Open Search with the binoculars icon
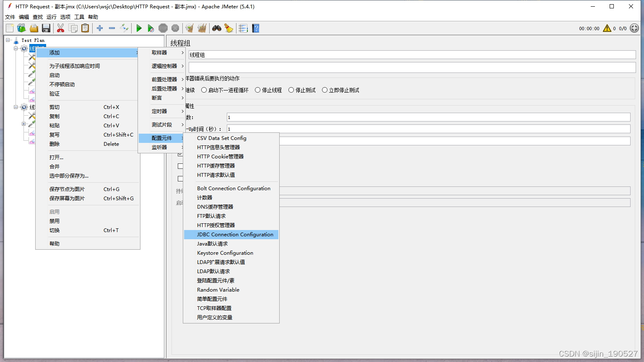644x362 pixels. [217, 28]
